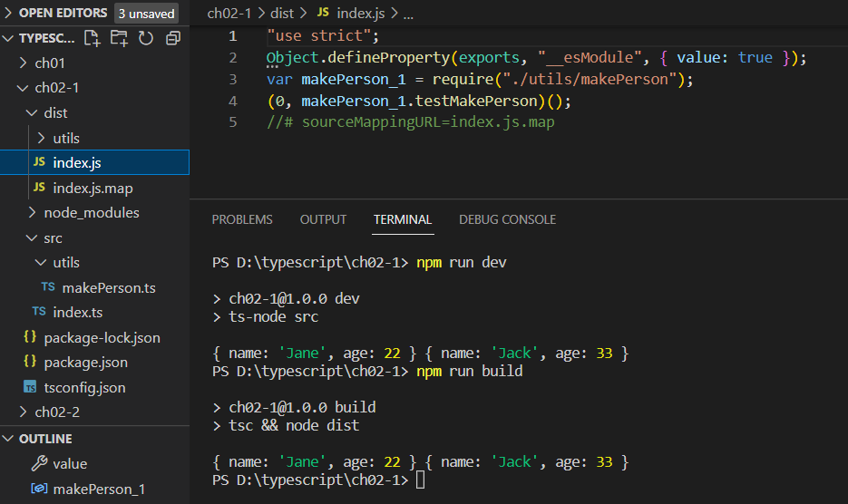This screenshot has width=848, height=504.
Task: Expand the OPEN EDITORS section
Action: coord(8,13)
